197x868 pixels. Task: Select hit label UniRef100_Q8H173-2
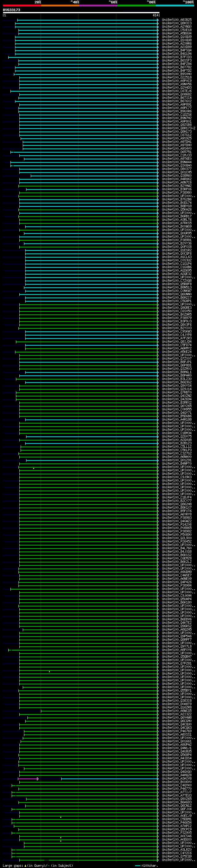click(179, 128)
